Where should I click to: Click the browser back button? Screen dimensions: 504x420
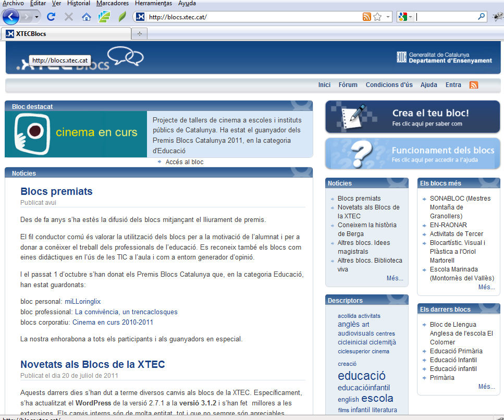click(x=11, y=17)
